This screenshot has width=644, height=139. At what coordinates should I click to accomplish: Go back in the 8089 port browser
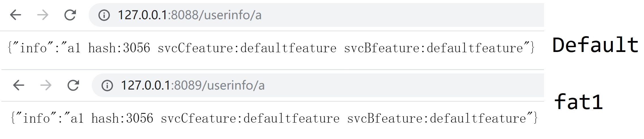click(x=19, y=85)
